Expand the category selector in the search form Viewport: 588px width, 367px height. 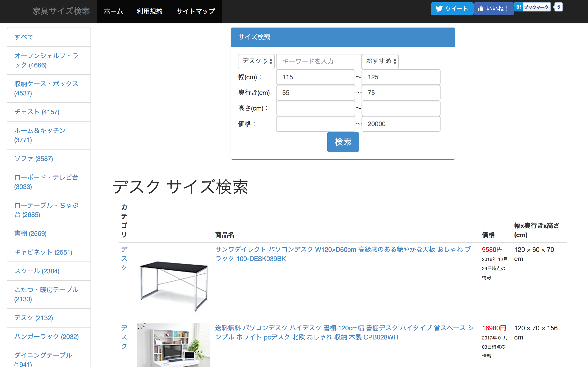256,61
